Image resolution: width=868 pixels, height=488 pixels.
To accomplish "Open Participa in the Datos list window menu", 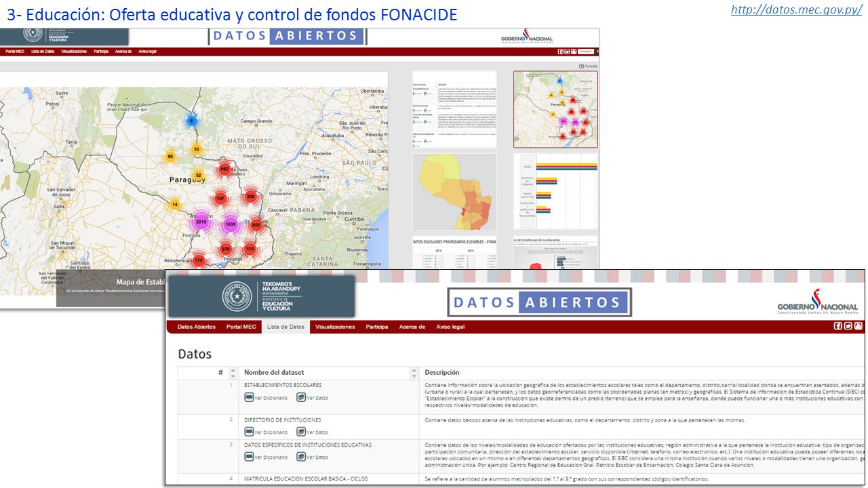I will (x=377, y=327).
